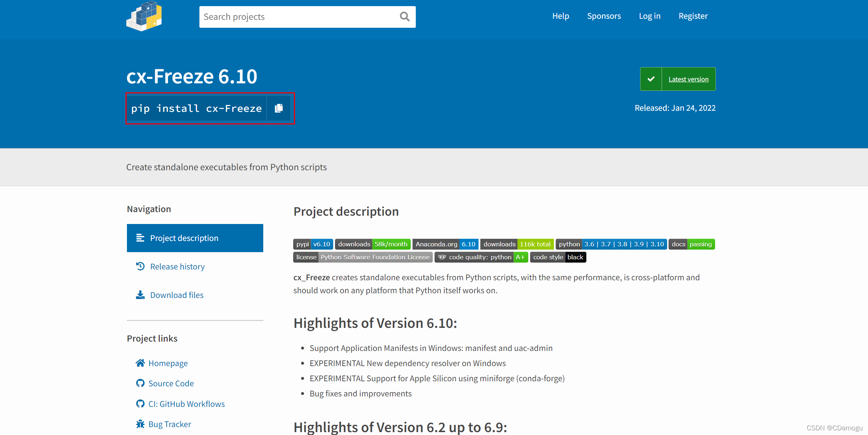Screen dimensions: 868x435
Task: Click the Download files icon
Action: [x=140, y=295]
